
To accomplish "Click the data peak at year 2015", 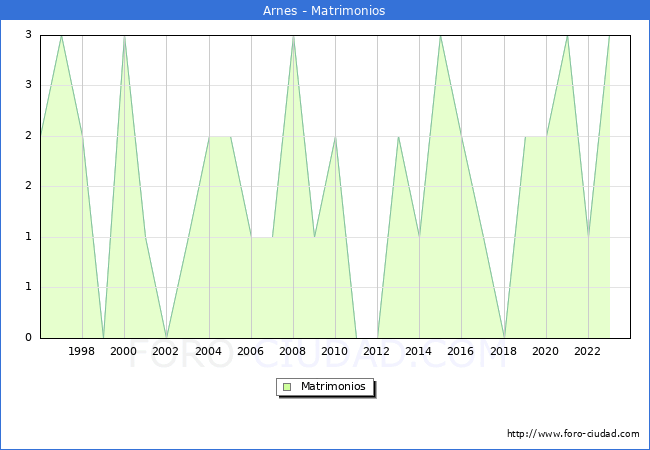I will [x=440, y=36].
